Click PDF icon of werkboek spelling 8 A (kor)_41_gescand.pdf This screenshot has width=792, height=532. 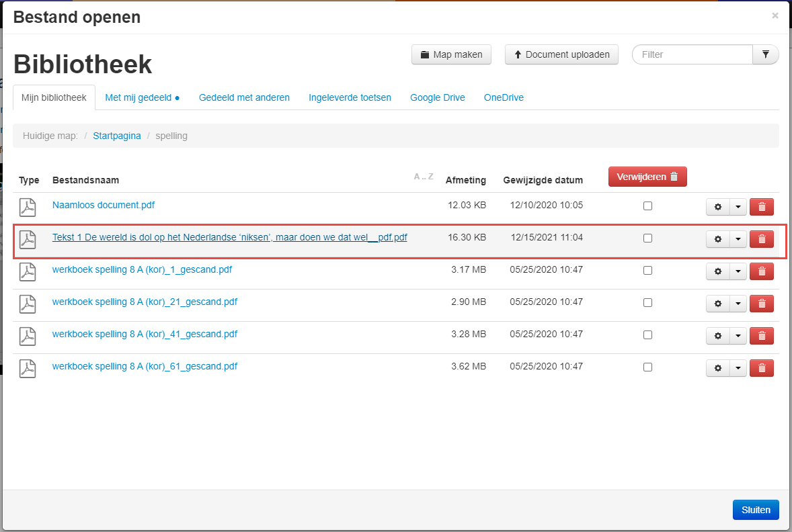(28, 336)
